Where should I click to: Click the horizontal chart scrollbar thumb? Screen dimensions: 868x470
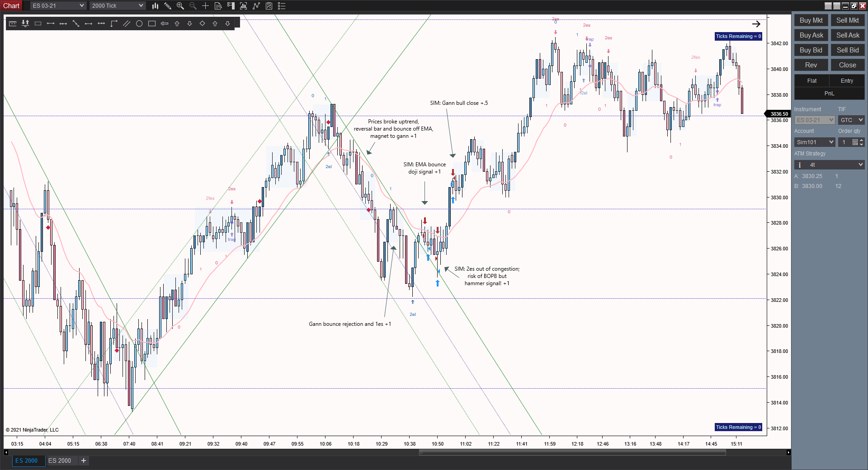[572, 452]
